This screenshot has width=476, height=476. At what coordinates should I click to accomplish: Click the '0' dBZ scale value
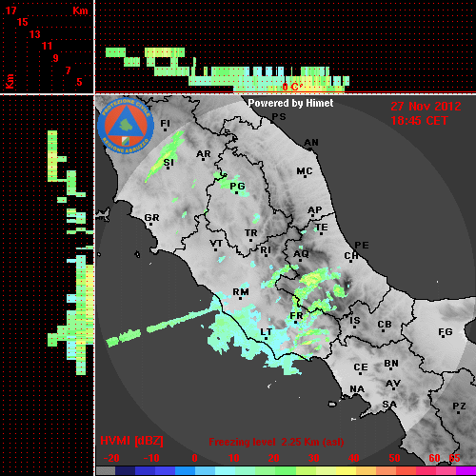click(194, 458)
